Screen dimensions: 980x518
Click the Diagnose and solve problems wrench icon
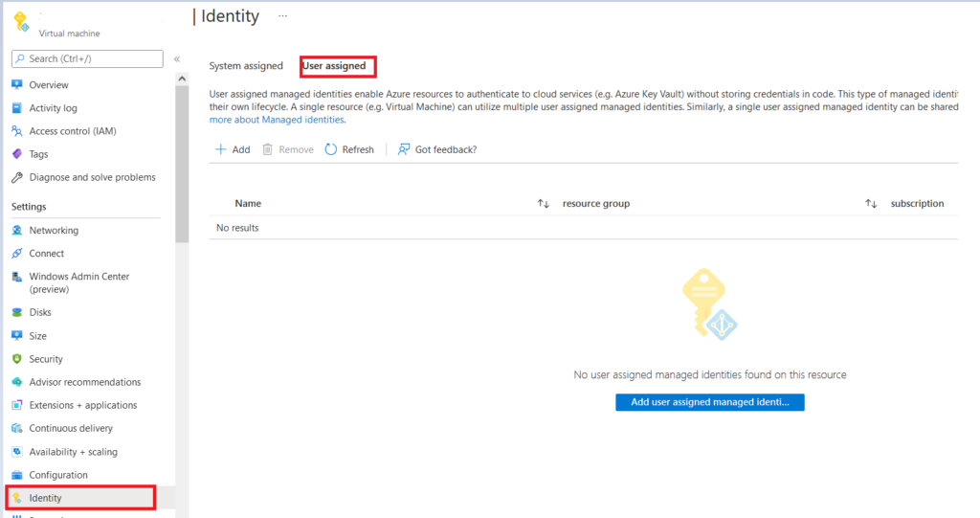[x=17, y=177]
